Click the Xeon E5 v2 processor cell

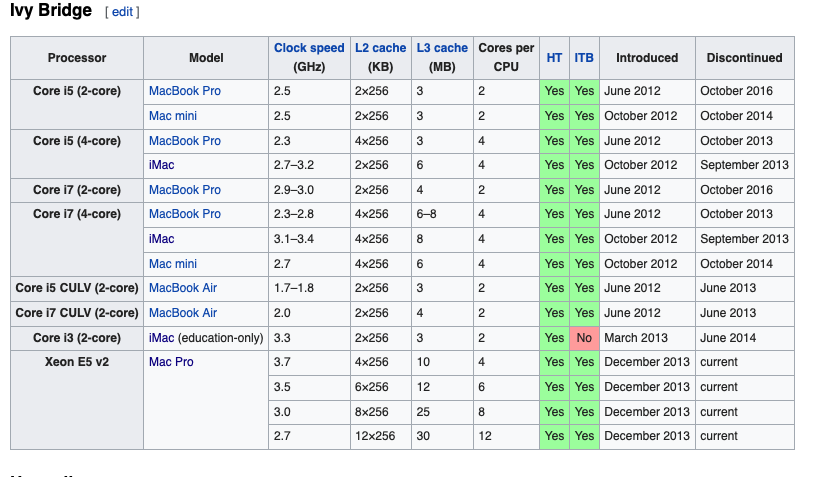(77, 400)
